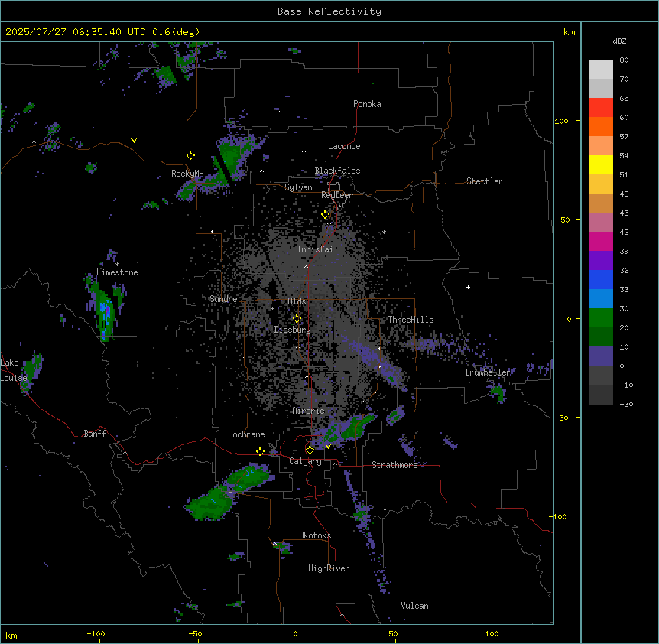Click the dBZ legend heading
Image resolution: width=659 pixels, height=644 pixels.
tap(619, 41)
